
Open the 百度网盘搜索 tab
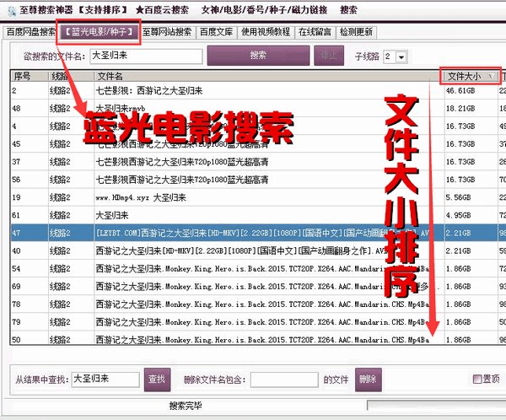click(x=31, y=32)
